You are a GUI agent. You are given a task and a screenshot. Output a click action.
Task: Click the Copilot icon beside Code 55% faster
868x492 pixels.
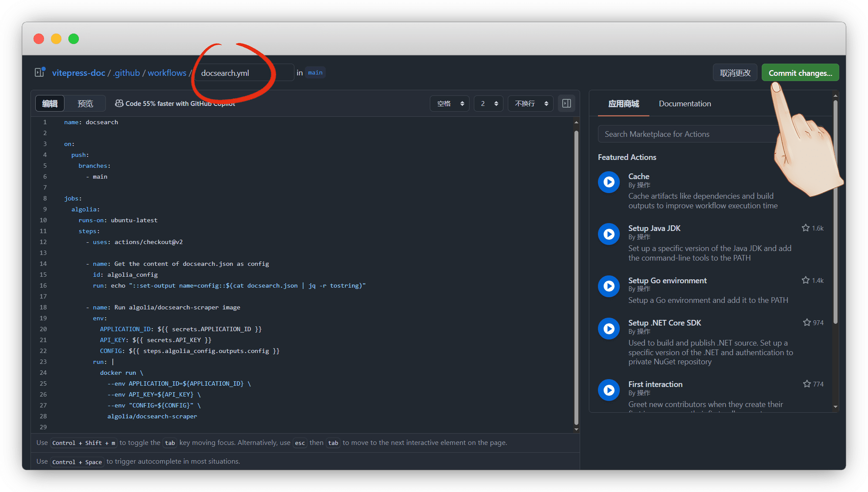click(119, 103)
